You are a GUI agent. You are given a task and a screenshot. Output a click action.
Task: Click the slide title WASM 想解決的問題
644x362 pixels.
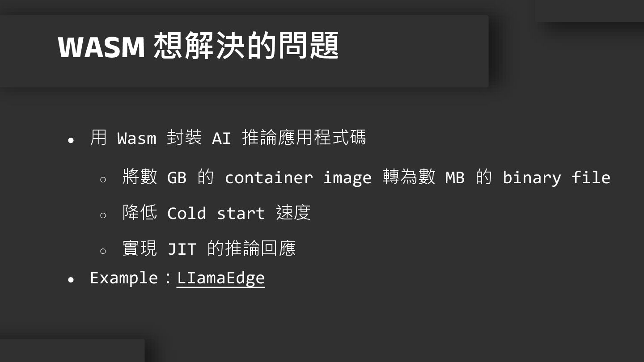198,46
